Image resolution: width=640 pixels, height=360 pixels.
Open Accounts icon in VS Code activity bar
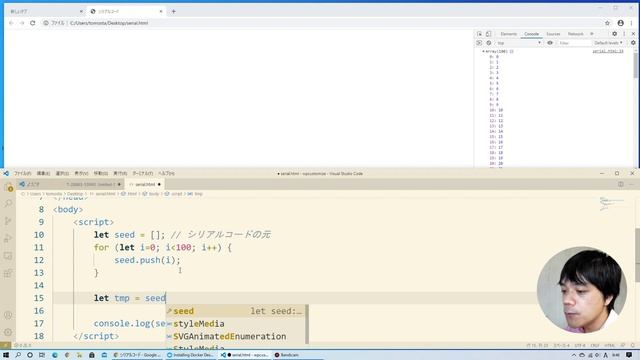pyautogui.click(x=8, y=315)
